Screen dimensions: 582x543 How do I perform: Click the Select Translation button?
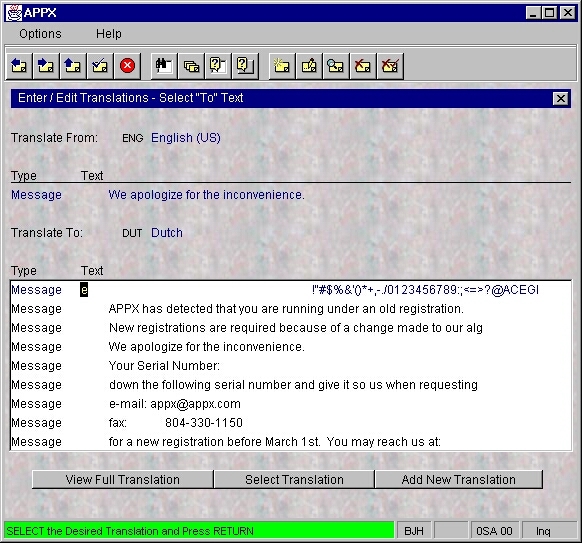[x=294, y=480]
